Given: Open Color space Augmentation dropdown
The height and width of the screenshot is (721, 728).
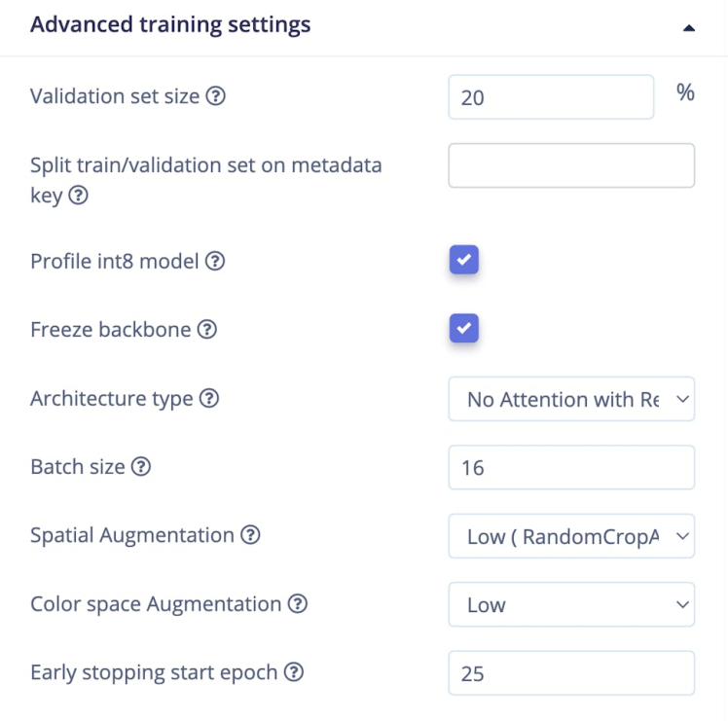Looking at the screenshot, I should point(571,604).
